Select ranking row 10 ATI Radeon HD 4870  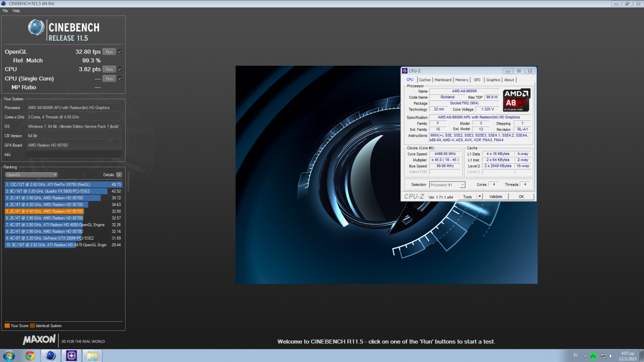click(63, 245)
